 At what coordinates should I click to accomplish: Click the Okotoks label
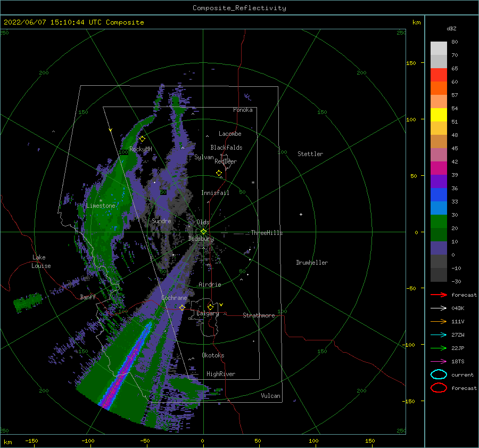213,355
